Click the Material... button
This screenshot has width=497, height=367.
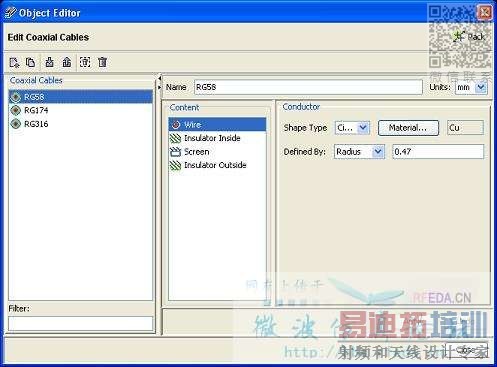point(408,128)
